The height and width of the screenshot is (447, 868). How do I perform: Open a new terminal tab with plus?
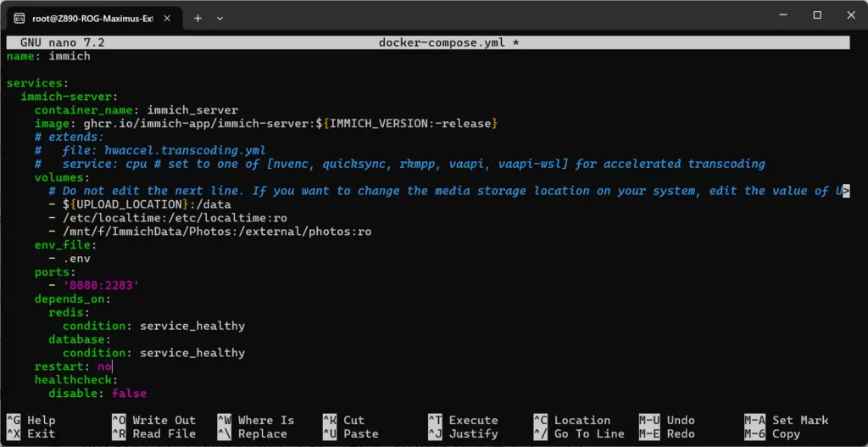click(198, 19)
